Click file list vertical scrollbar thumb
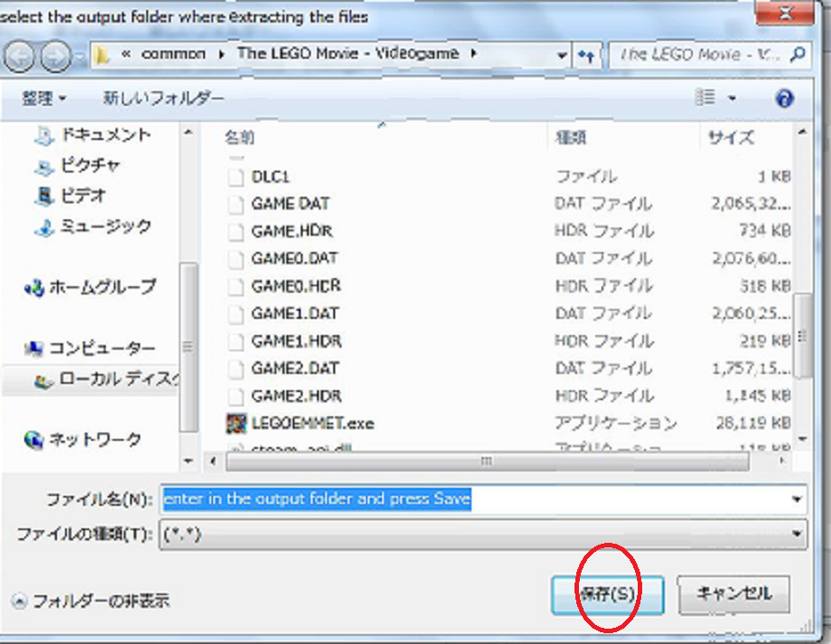 point(803,335)
